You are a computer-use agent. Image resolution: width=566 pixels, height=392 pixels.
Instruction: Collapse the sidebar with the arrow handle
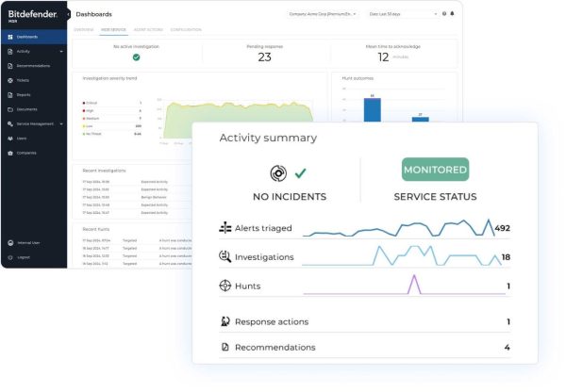[68, 14]
